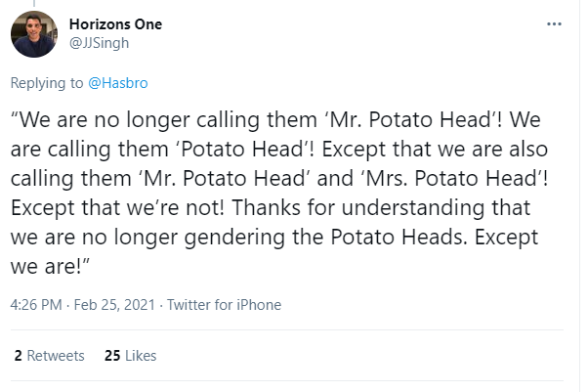This screenshot has height=392, width=588.
Task: Open the Horizons One display name link
Action: (116, 23)
